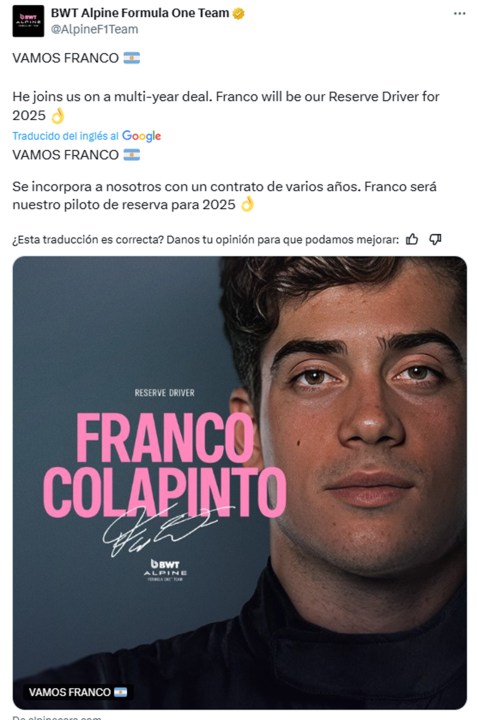Click the BWT Alpine team profile avatar
This screenshot has height=720, width=478.
28,21
